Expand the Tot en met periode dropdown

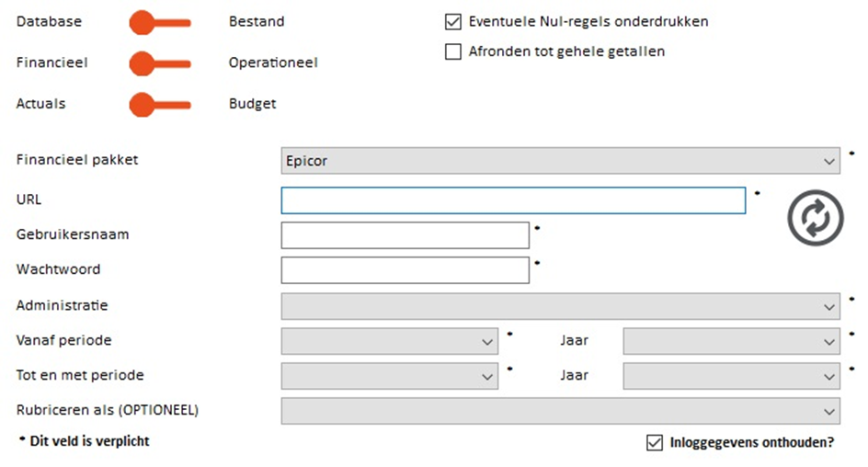tap(390, 376)
